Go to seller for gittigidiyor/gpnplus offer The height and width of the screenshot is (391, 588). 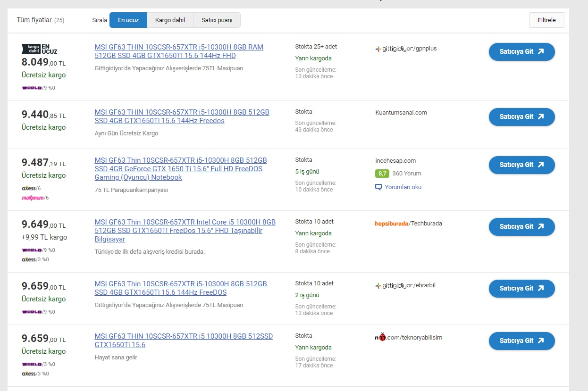(x=521, y=52)
